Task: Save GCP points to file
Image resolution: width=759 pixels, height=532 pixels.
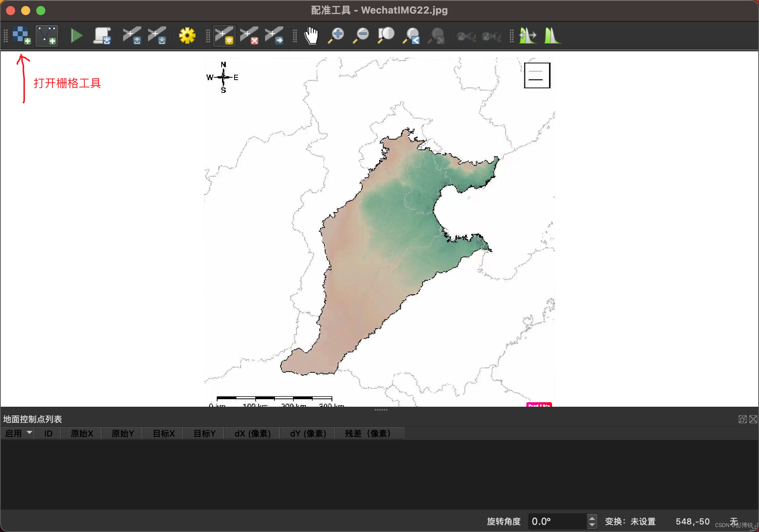Action: pos(157,35)
